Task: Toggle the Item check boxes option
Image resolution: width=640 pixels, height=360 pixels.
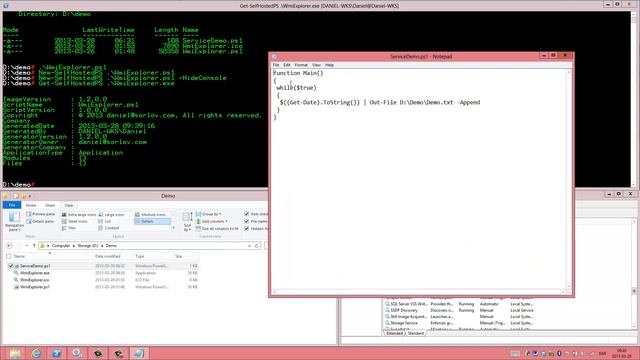Action: 247,214
